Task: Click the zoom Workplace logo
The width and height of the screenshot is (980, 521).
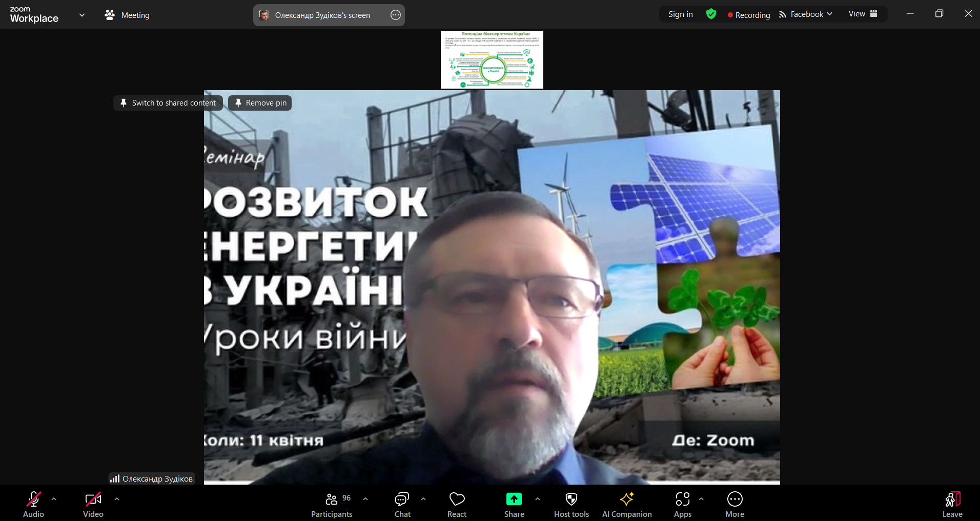Action: pos(34,15)
